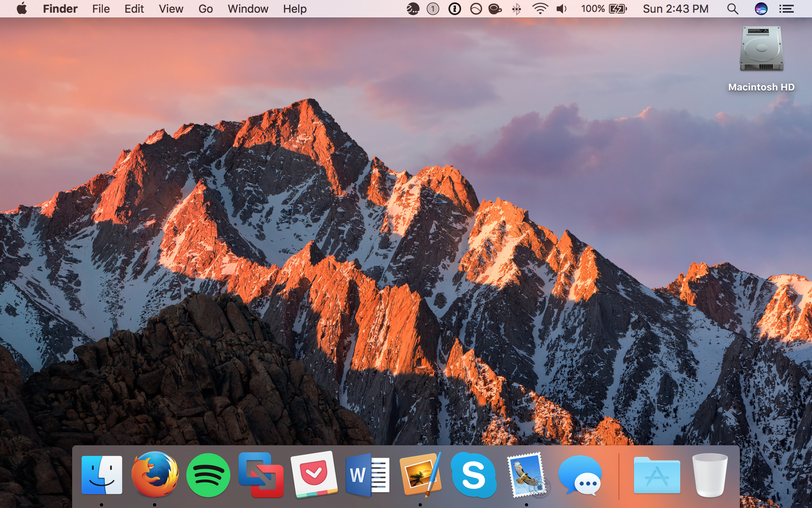
Task: Open the Wi-Fi status dropdown
Action: pyautogui.click(x=539, y=9)
